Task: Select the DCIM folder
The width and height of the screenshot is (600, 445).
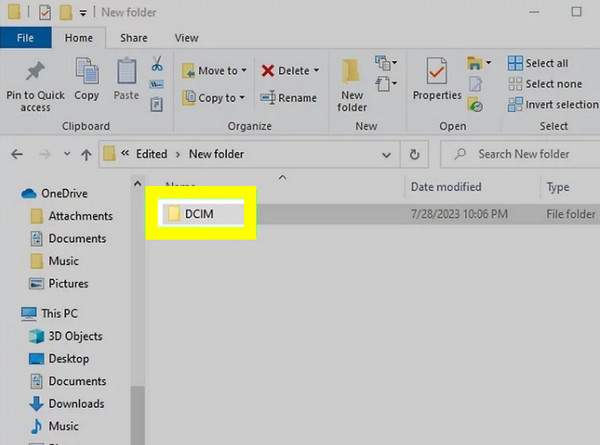Action: (199, 214)
